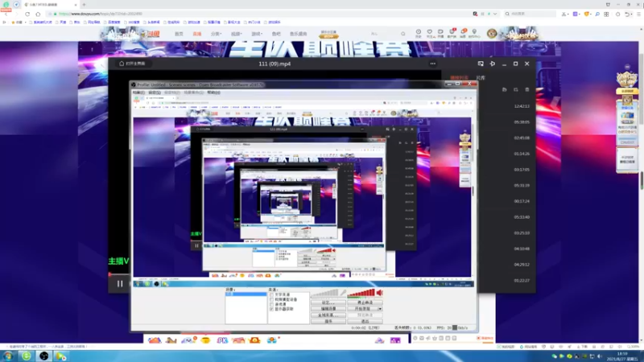Go to the Douyu home page link

click(x=179, y=34)
